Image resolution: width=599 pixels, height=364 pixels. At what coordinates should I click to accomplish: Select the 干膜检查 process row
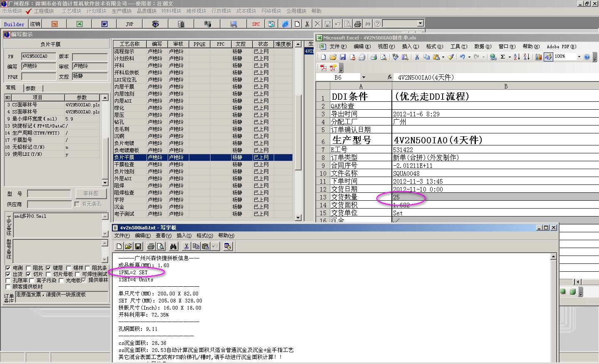tap(203, 165)
